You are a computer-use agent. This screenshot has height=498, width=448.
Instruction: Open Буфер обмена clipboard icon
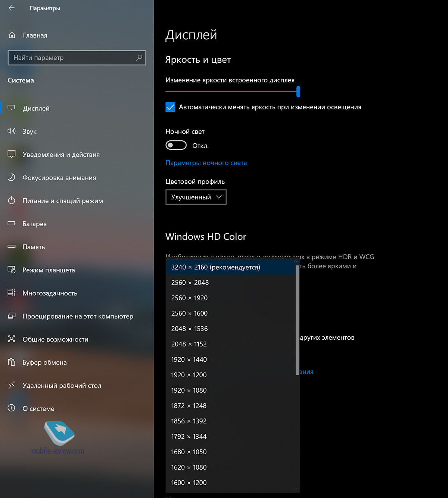point(12,362)
